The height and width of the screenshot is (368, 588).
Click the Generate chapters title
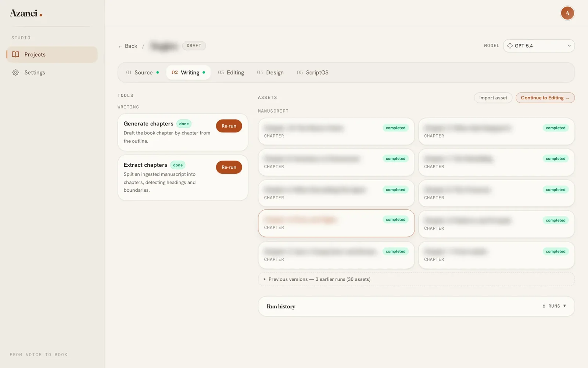pos(148,124)
